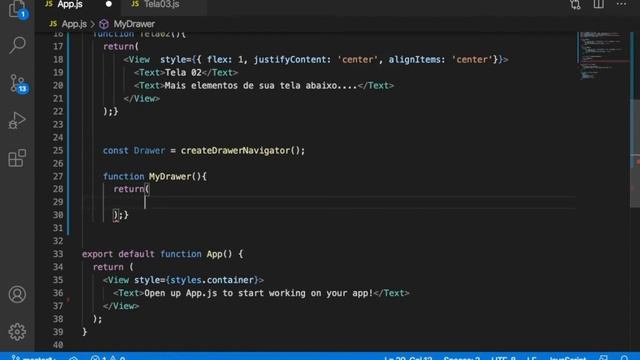Click the Spaces: 2 indentation setting
Screen dimensions: 640x360
(462, 358)
